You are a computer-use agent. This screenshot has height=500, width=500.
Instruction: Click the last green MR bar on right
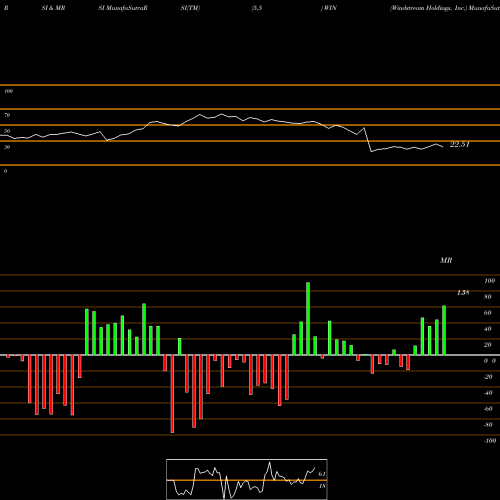pos(444,330)
